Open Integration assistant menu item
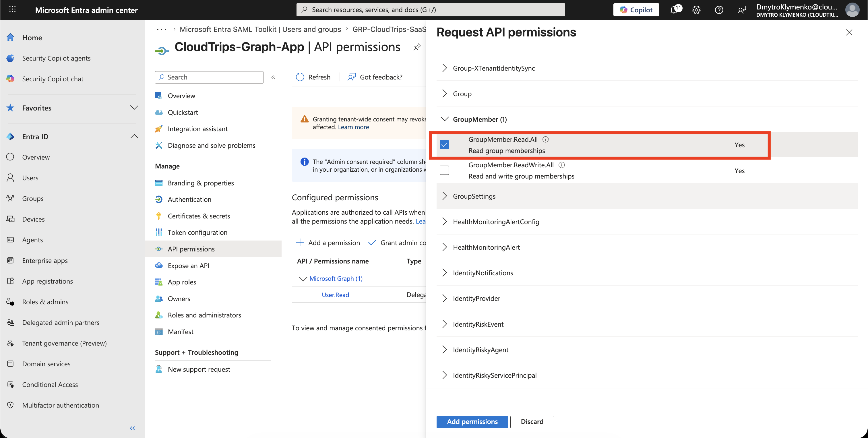Viewport: 868px width, 438px height. tap(197, 129)
